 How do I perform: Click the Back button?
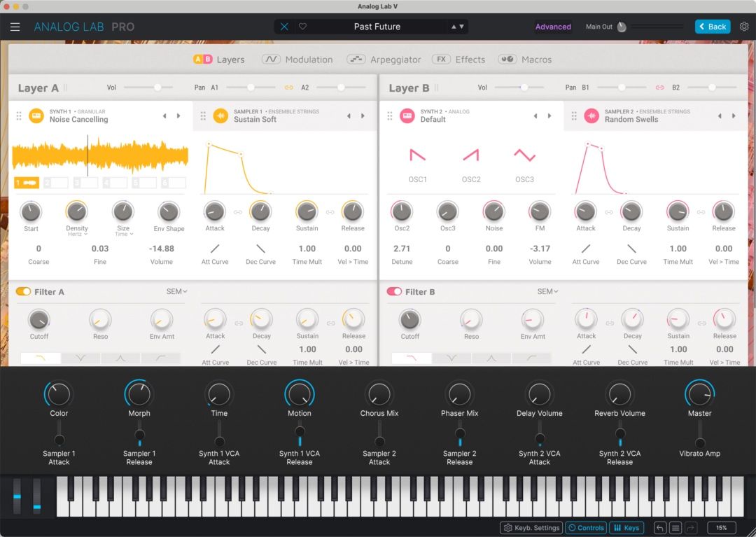[x=713, y=27]
